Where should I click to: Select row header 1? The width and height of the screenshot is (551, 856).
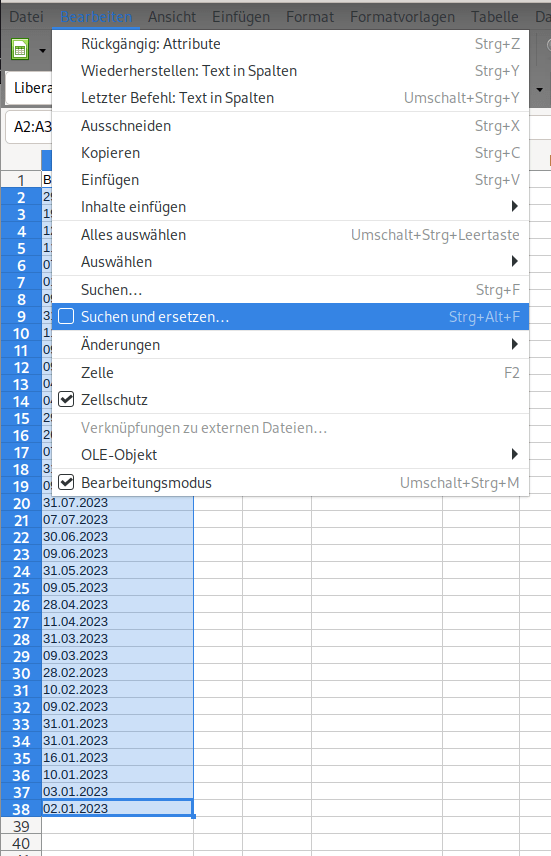[x=21, y=180]
